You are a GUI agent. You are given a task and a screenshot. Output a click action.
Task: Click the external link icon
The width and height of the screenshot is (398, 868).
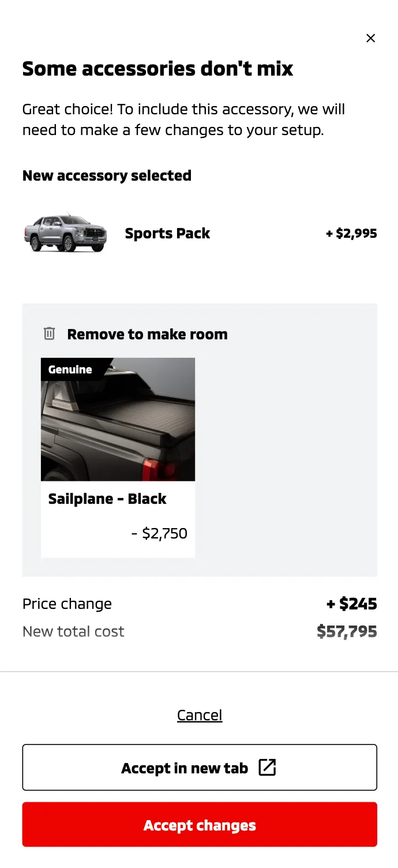[267, 767]
